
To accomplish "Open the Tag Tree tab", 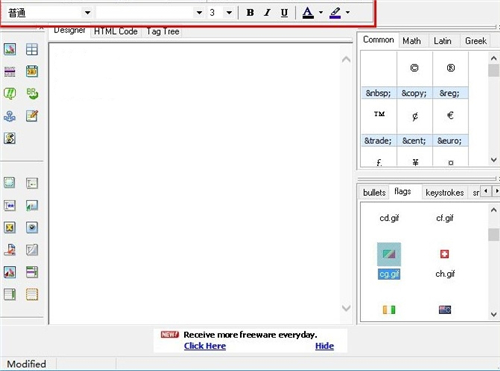I will (x=163, y=31).
